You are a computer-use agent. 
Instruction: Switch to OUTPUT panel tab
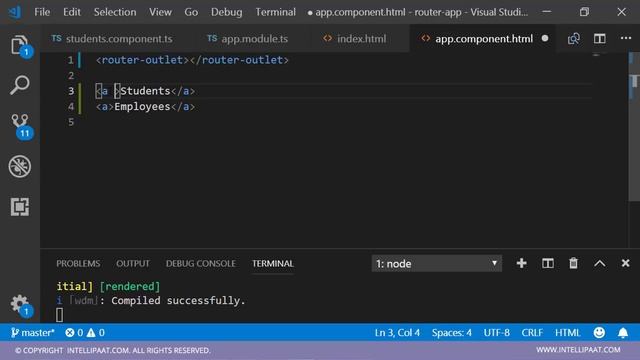click(x=133, y=264)
